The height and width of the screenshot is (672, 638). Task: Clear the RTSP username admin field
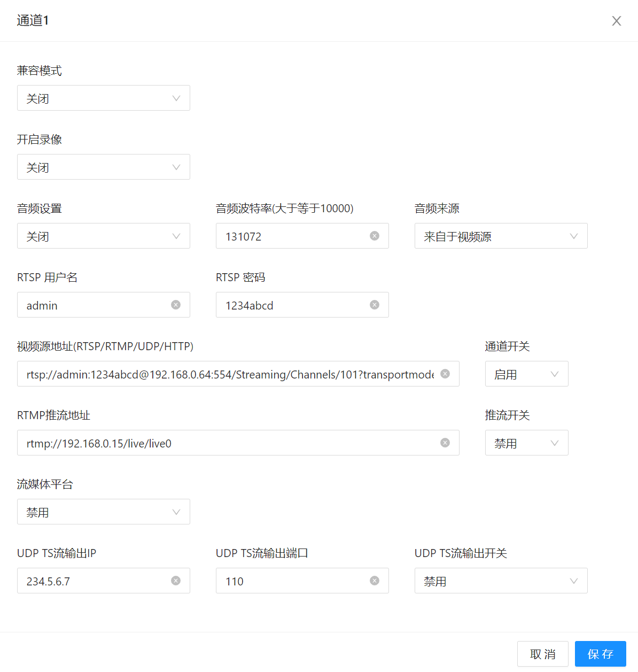pyautogui.click(x=176, y=305)
